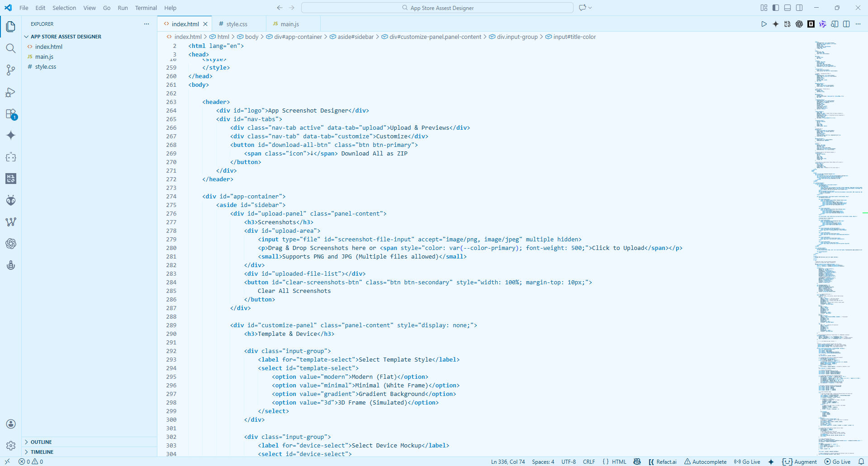Open the Run and Debug view
The width and height of the screenshot is (868, 466).
coord(11,92)
